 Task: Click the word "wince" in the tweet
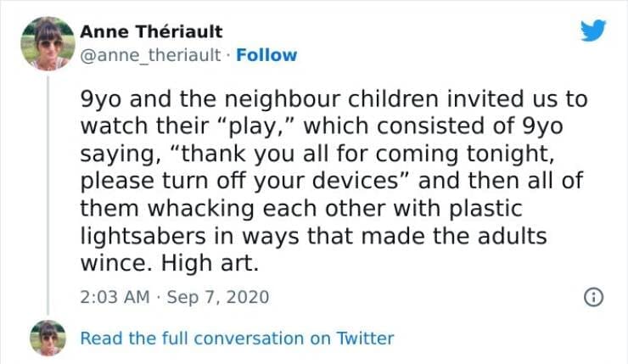click(113, 264)
